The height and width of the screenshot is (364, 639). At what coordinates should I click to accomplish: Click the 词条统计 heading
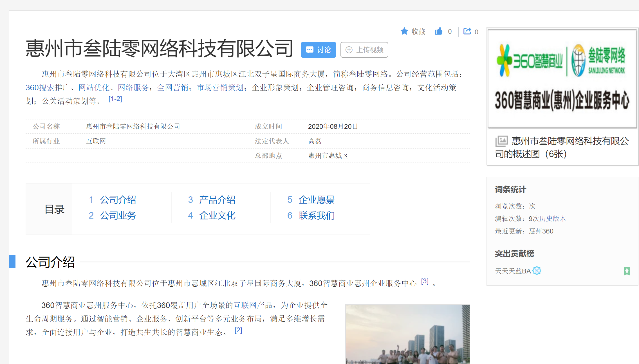coord(510,190)
